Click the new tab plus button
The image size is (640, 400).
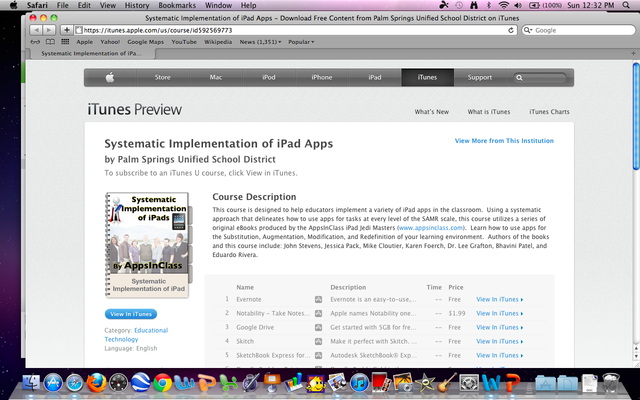click(633, 53)
